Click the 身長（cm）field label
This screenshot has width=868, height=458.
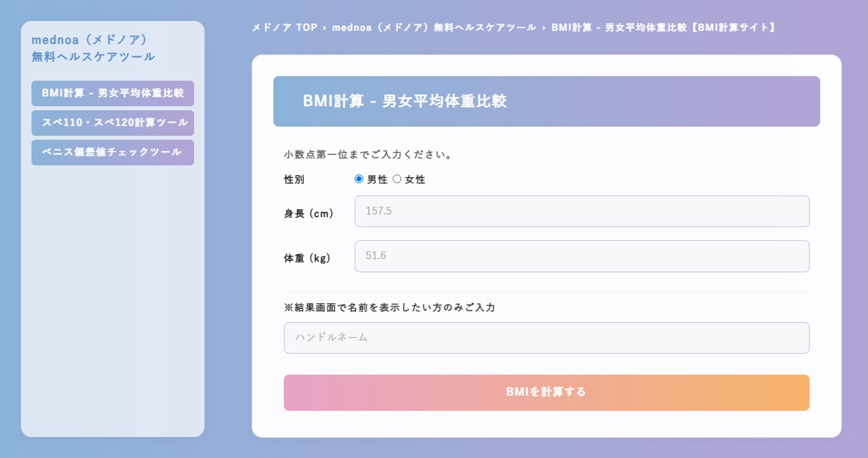[x=309, y=214]
